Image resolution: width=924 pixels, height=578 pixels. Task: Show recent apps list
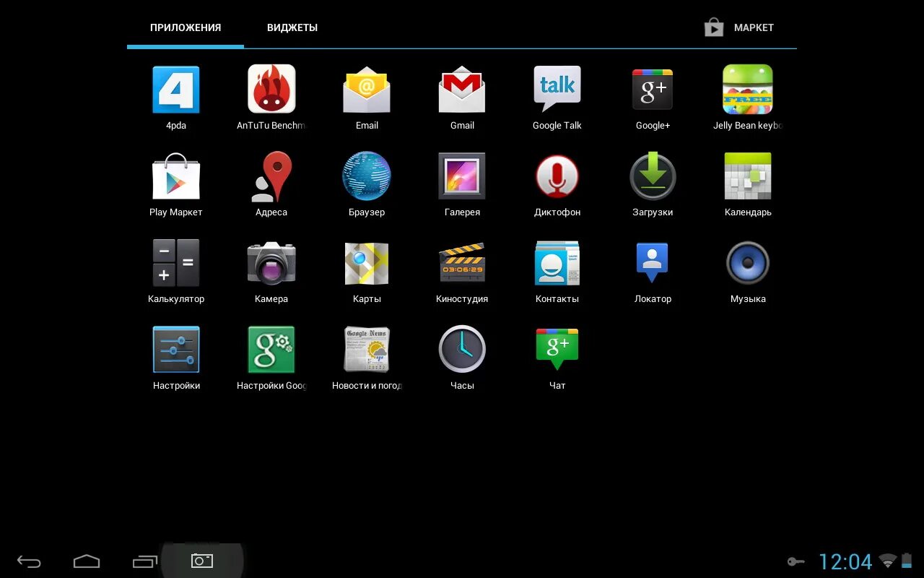pos(144,561)
